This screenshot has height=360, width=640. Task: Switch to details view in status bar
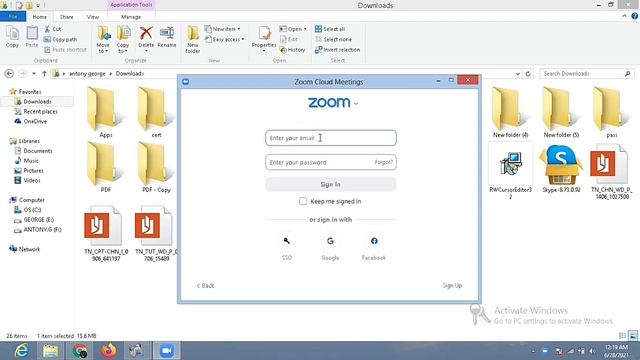coord(622,336)
